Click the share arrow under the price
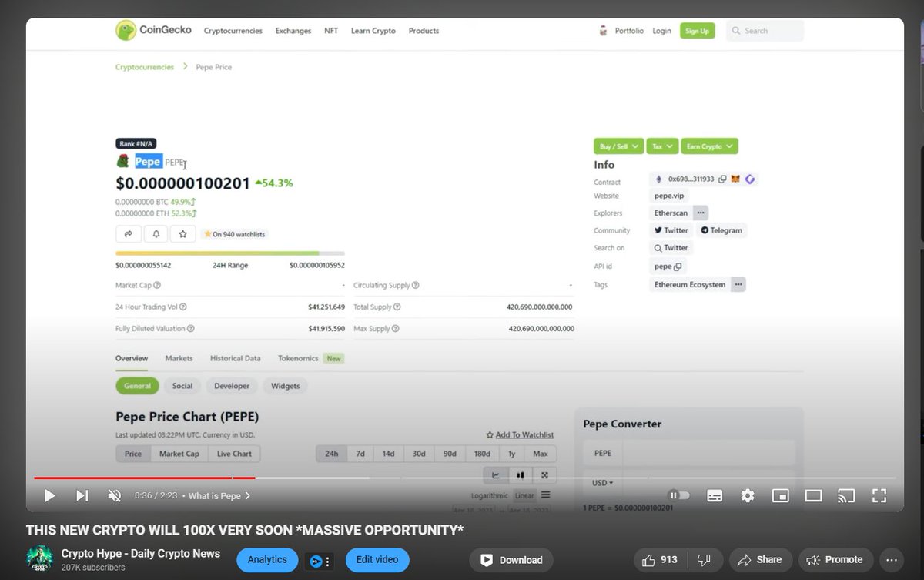The width and height of the screenshot is (924, 580). click(129, 233)
